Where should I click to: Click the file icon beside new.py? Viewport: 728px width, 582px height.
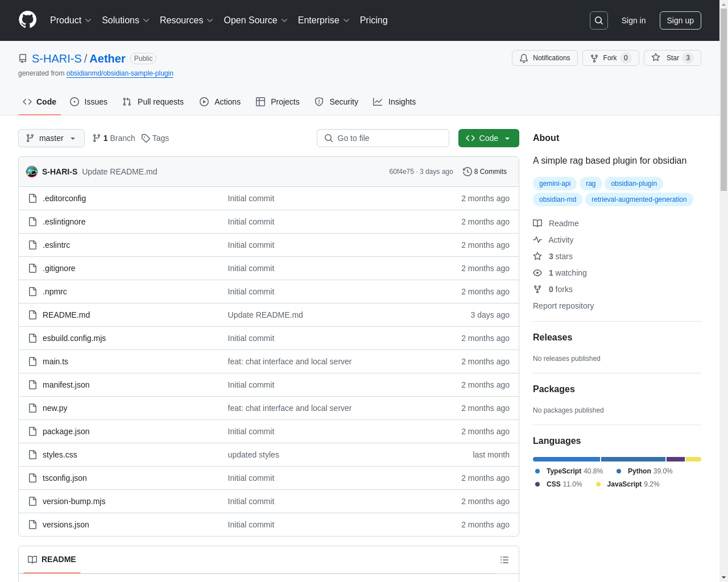pyautogui.click(x=33, y=408)
